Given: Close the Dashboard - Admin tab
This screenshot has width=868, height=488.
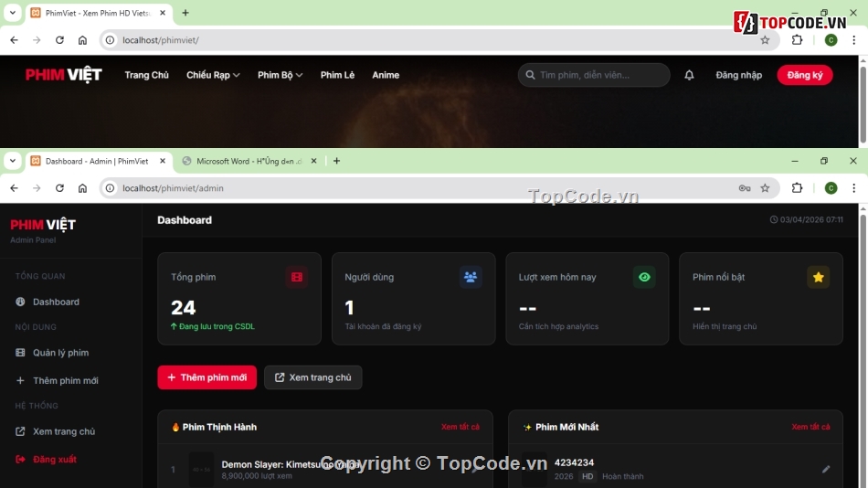Looking at the screenshot, I should tap(163, 161).
